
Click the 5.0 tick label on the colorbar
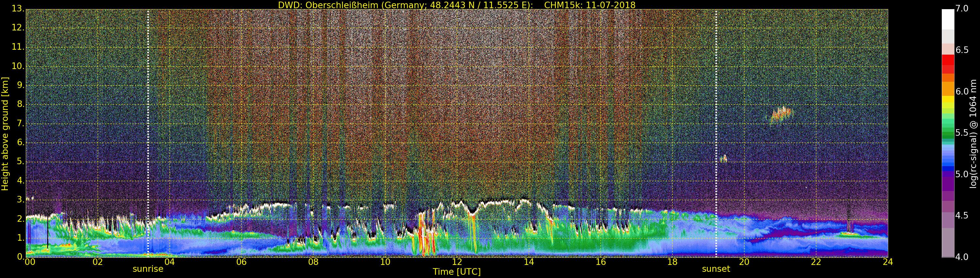pos(962,174)
